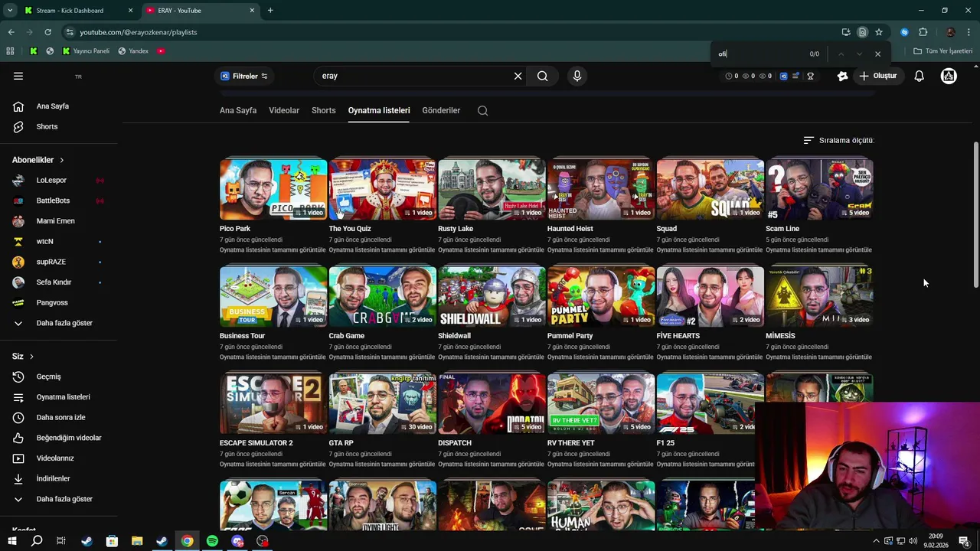Open the DISPATCH playlist title

[x=455, y=443]
